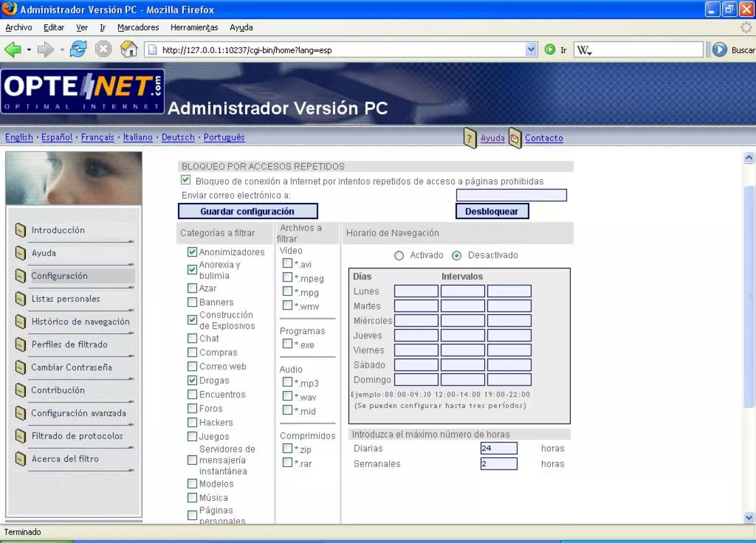Open the Archivo menu

tap(19, 27)
